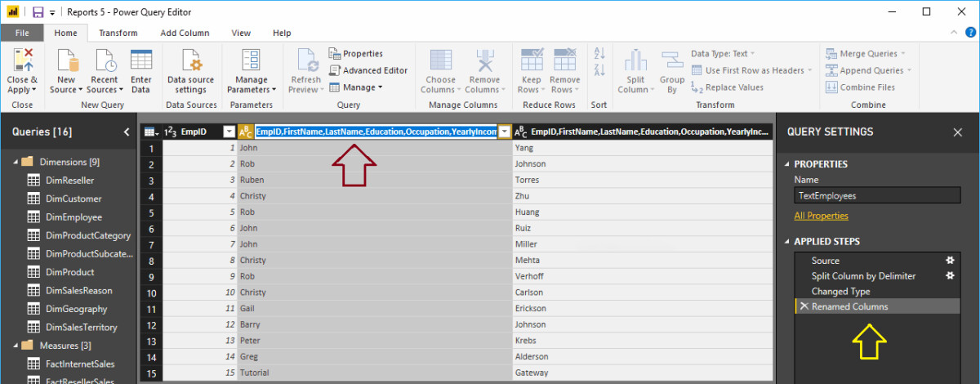The image size is (980, 384).
Task: Select the DimReseller query
Action: [69, 181]
